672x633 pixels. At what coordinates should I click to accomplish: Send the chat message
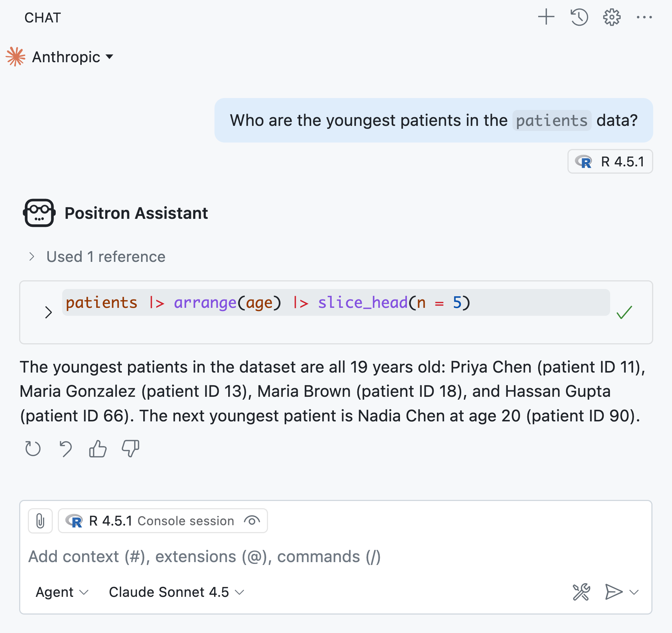(613, 592)
